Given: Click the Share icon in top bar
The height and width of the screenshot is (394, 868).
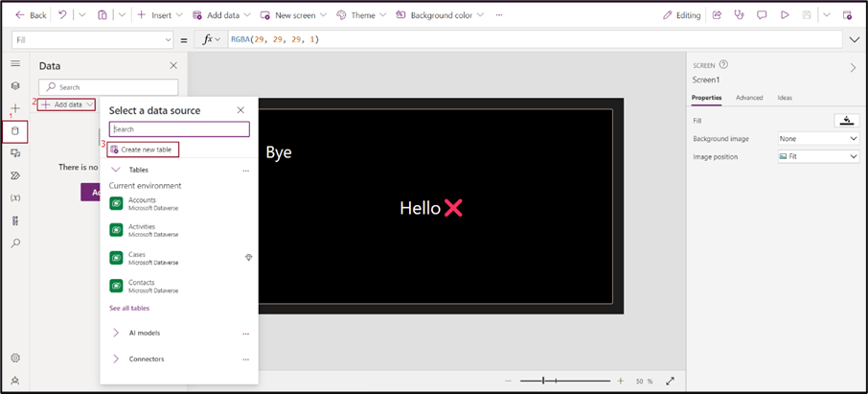Looking at the screenshot, I should point(717,15).
